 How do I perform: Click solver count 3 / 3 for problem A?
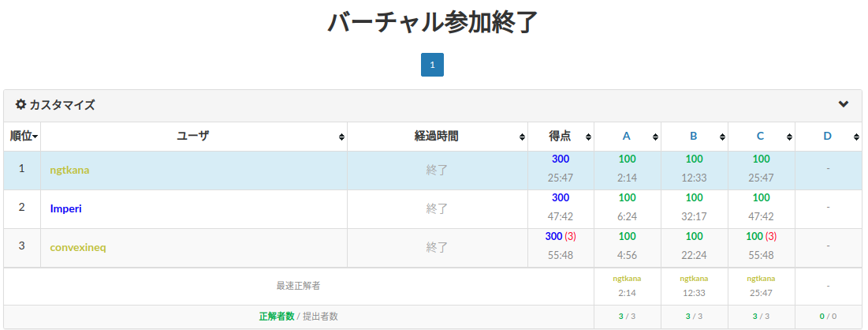628,317
